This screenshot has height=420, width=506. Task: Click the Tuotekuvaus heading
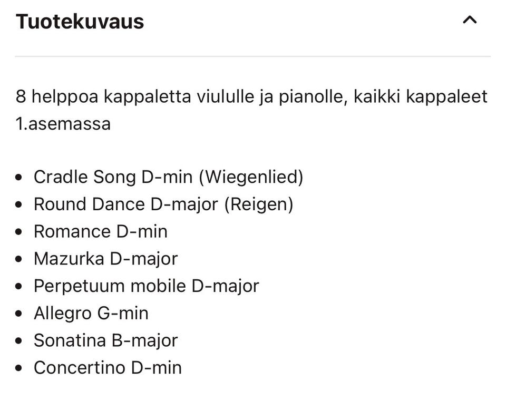coord(80,22)
